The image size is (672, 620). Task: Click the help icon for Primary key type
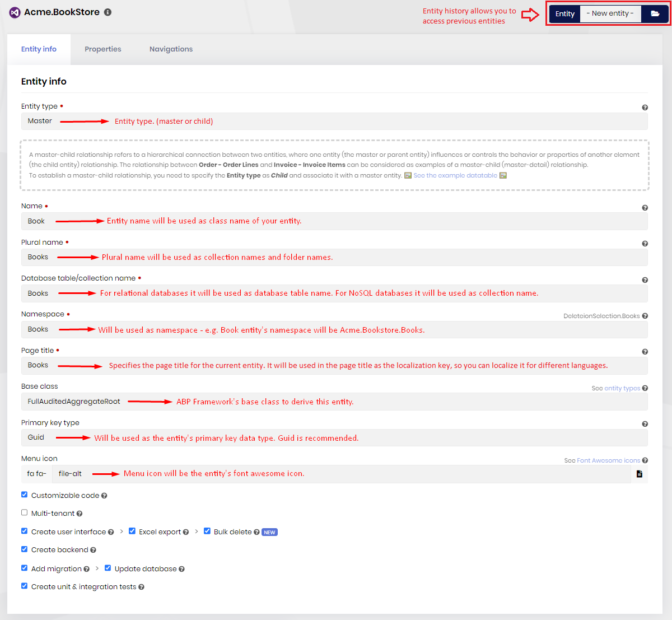tap(645, 424)
